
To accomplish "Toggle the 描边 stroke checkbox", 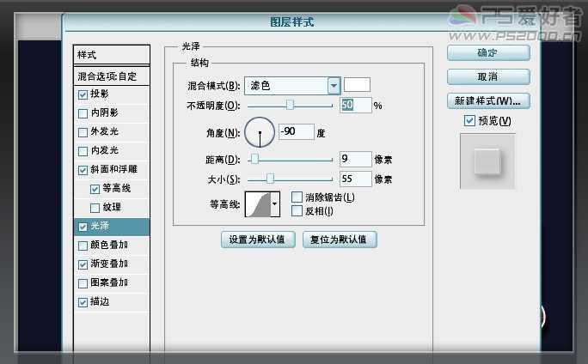I will [x=83, y=302].
